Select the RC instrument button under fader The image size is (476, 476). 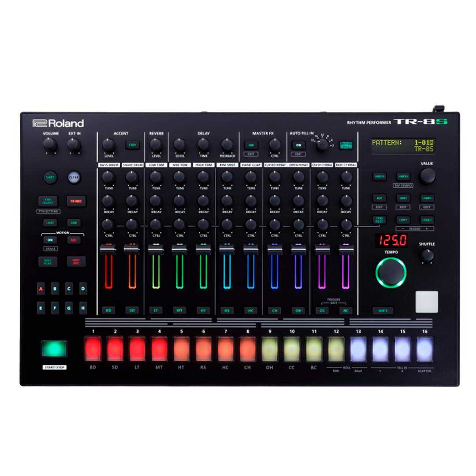[346, 310]
